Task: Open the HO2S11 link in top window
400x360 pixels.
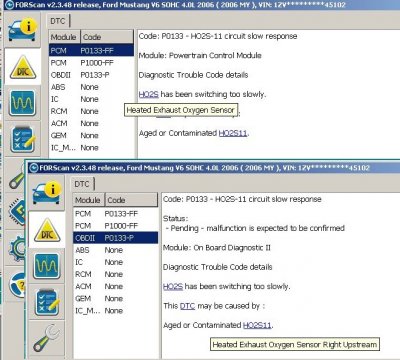Action: (x=233, y=133)
